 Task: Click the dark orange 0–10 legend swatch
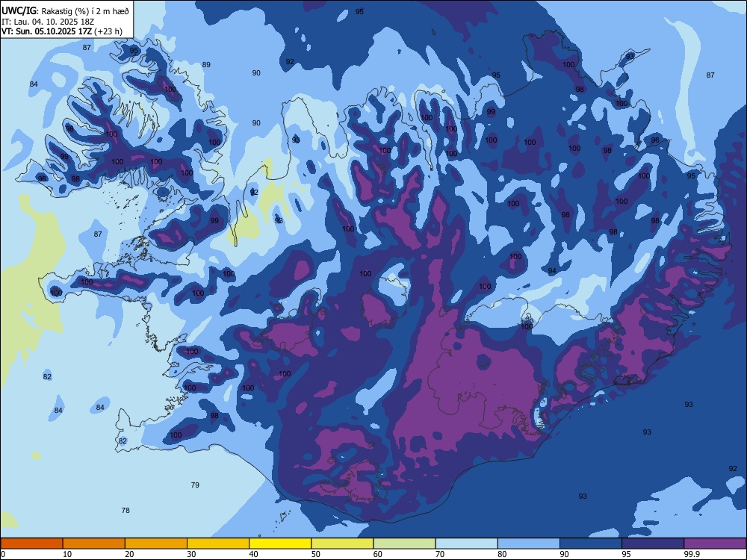pyautogui.click(x=31, y=544)
